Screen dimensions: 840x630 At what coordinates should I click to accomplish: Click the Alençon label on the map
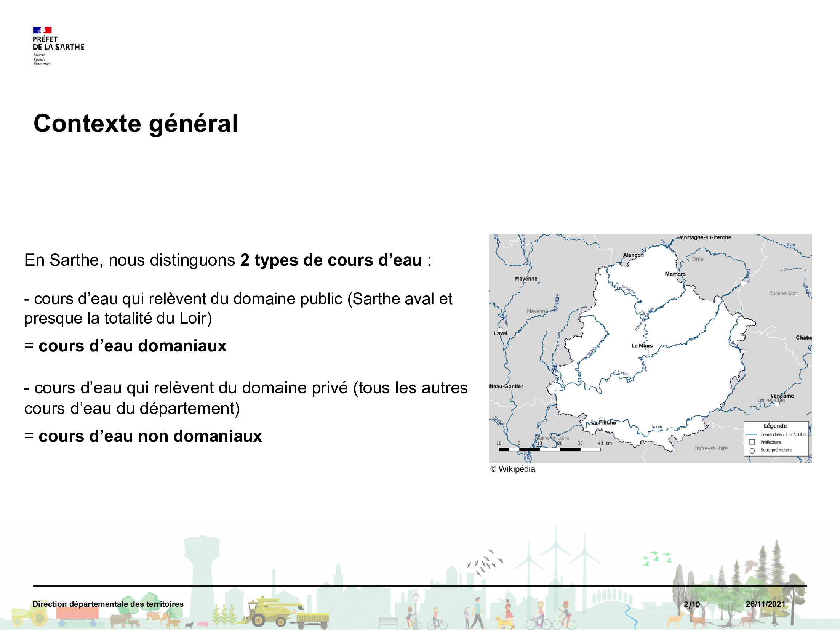[633, 255]
